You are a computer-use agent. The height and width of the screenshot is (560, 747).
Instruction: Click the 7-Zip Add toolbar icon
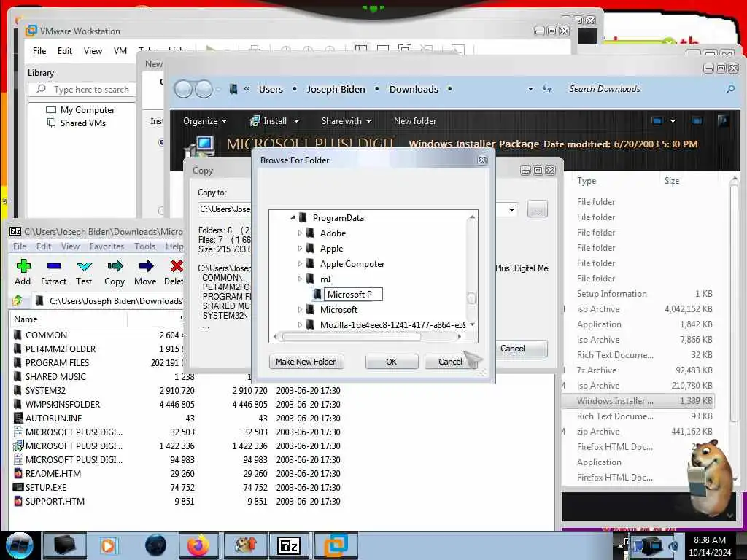[23, 266]
